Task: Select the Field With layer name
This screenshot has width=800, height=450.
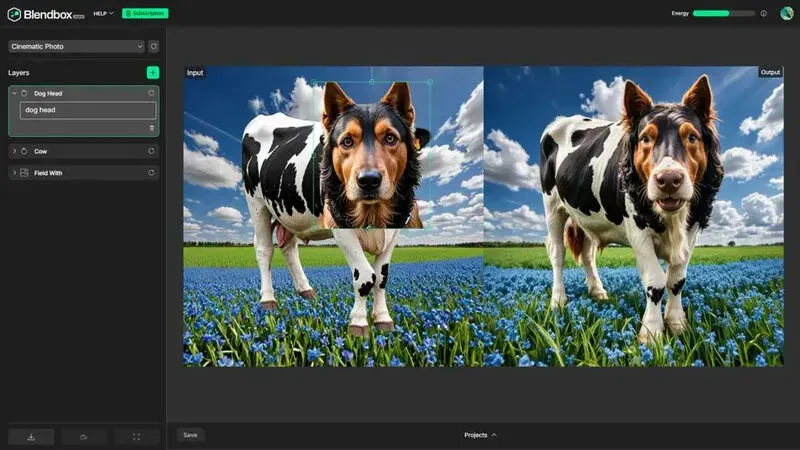Action: click(48, 173)
